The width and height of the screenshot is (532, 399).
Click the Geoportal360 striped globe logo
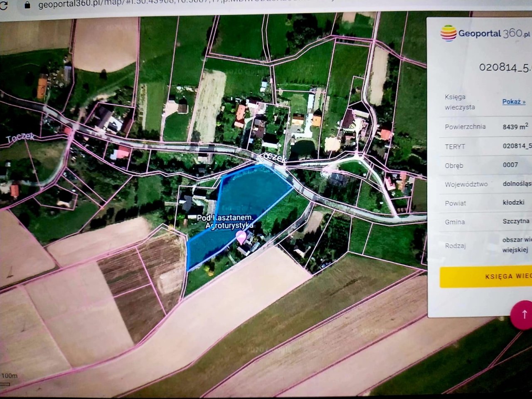(448, 33)
